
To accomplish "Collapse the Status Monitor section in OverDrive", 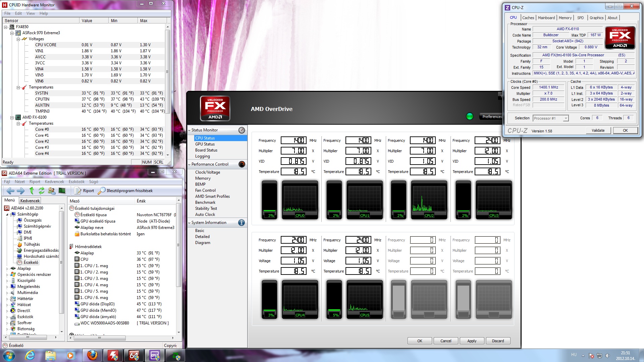I will (x=190, y=130).
